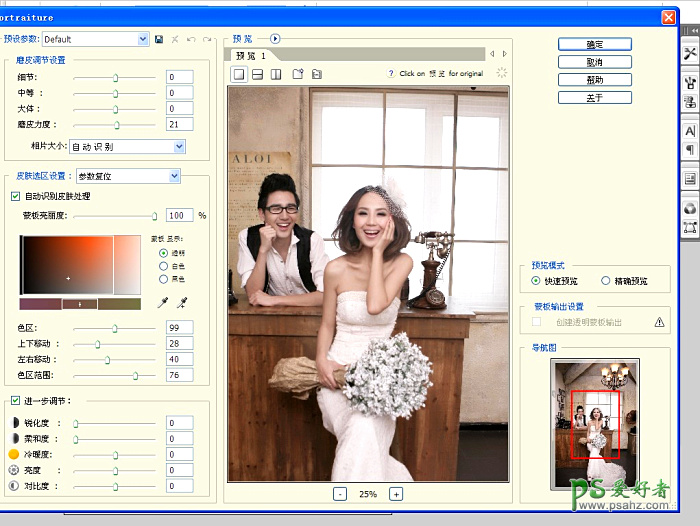Open the 皮肤选区设置 dropdown
The image size is (700, 526).
(x=174, y=176)
